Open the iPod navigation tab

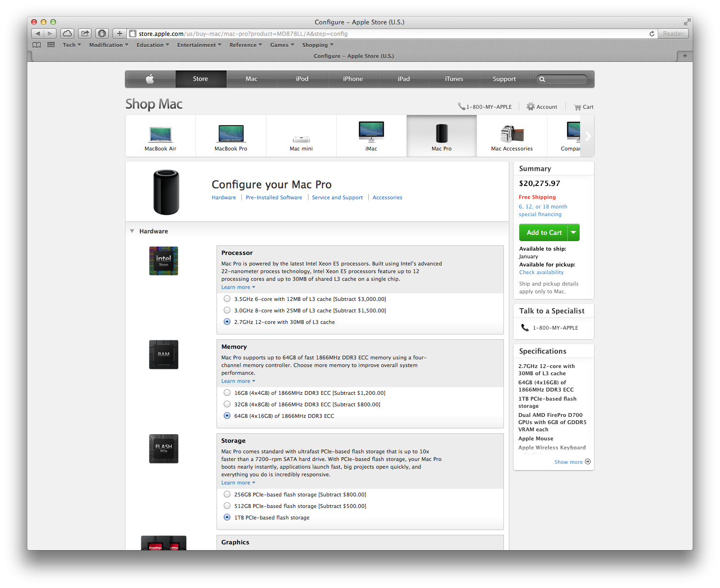pyautogui.click(x=302, y=79)
